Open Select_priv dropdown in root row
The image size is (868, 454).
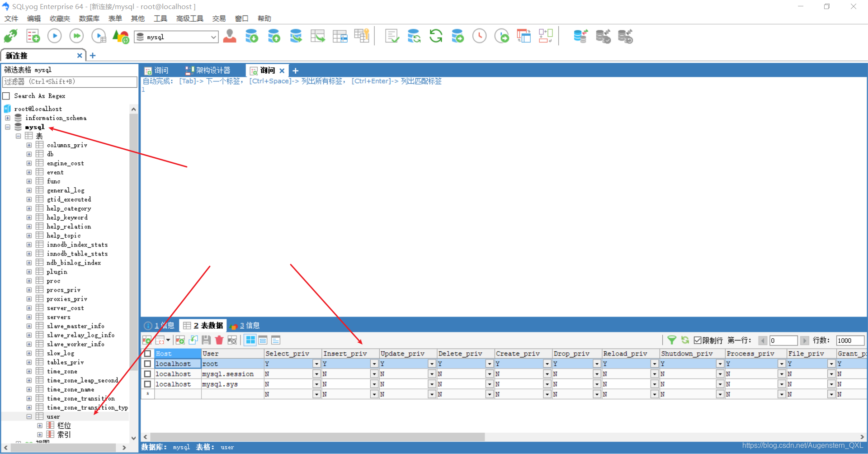316,364
